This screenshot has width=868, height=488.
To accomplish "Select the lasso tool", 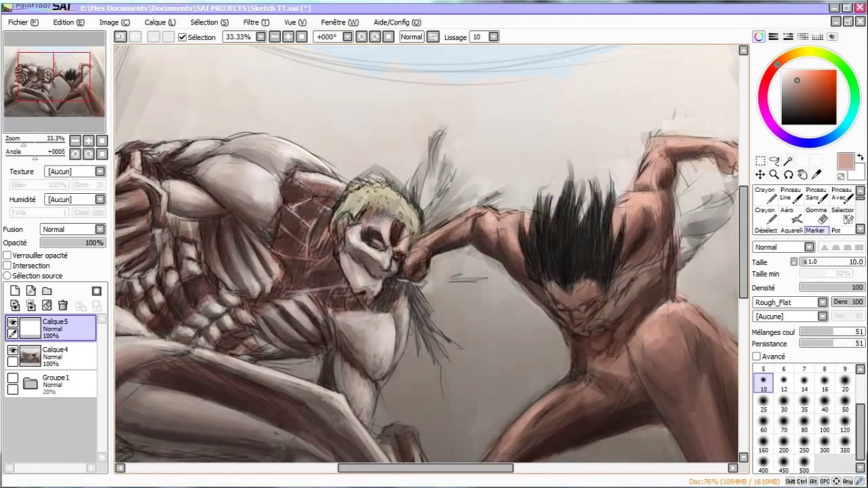I will 774,161.
